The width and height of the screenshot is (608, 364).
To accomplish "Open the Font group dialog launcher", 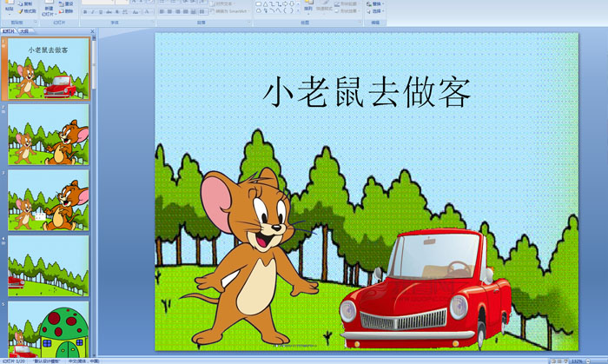I will 153,22.
